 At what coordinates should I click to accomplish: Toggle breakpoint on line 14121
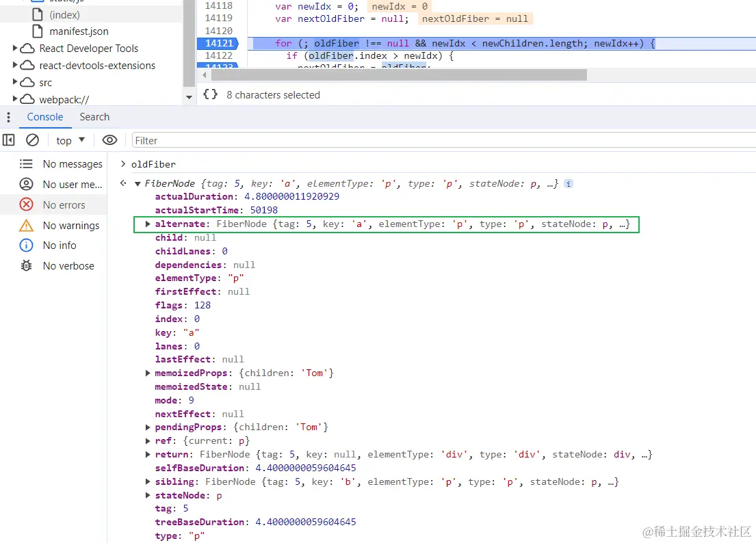tap(219, 43)
